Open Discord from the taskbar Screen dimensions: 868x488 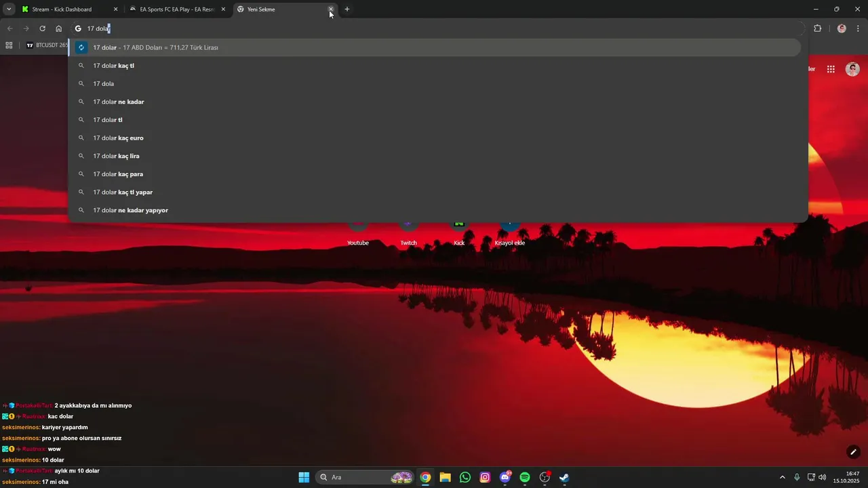point(505,477)
